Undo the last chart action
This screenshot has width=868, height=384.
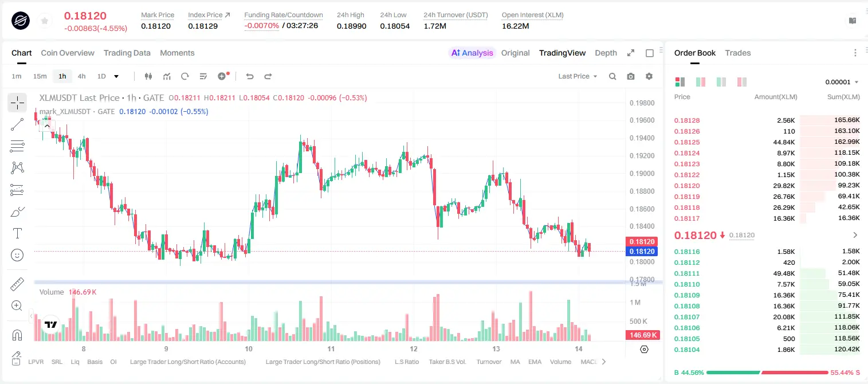[249, 76]
